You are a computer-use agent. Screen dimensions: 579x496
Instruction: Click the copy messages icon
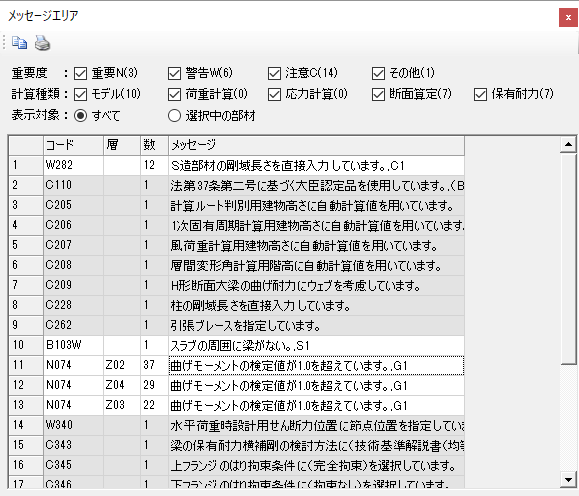(x=19, y=43)
